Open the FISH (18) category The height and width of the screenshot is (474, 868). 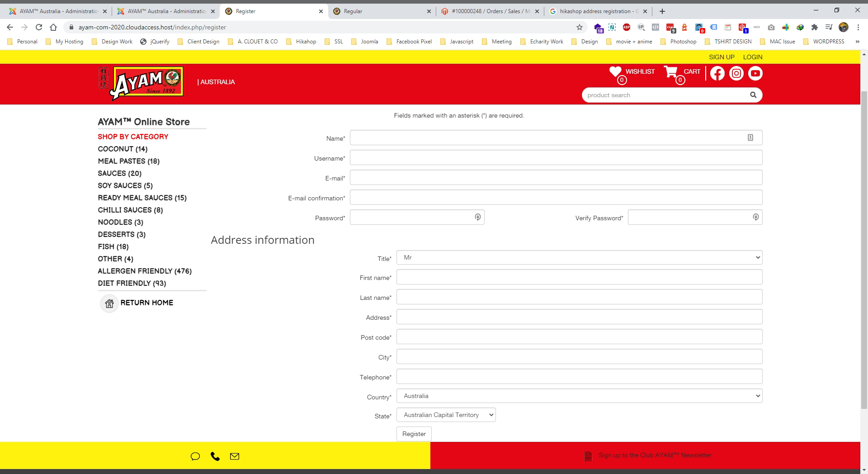pyautogui.click(x=113, y=246)
